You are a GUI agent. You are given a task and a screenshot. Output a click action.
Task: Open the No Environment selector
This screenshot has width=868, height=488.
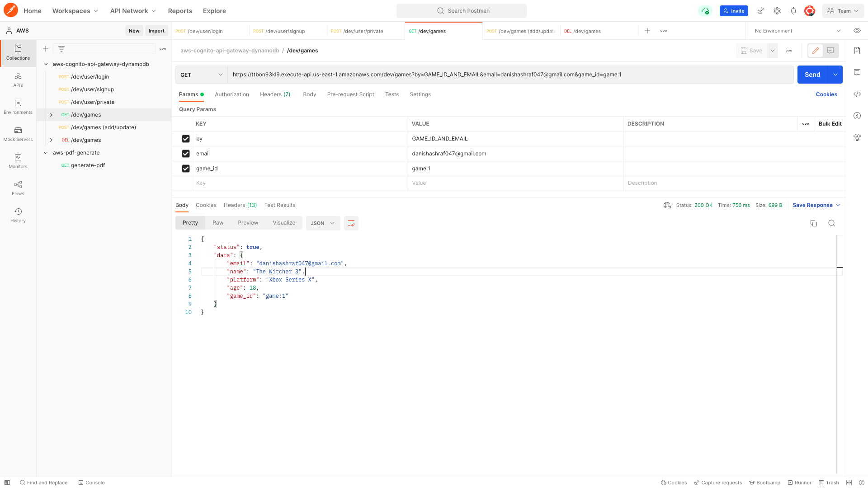click(x=797, y=31)
